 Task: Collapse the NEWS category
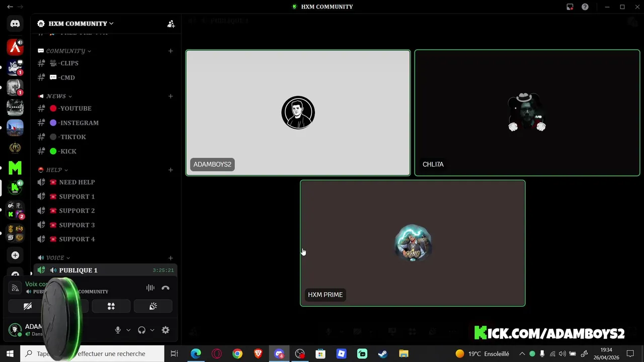click(56, 96)
